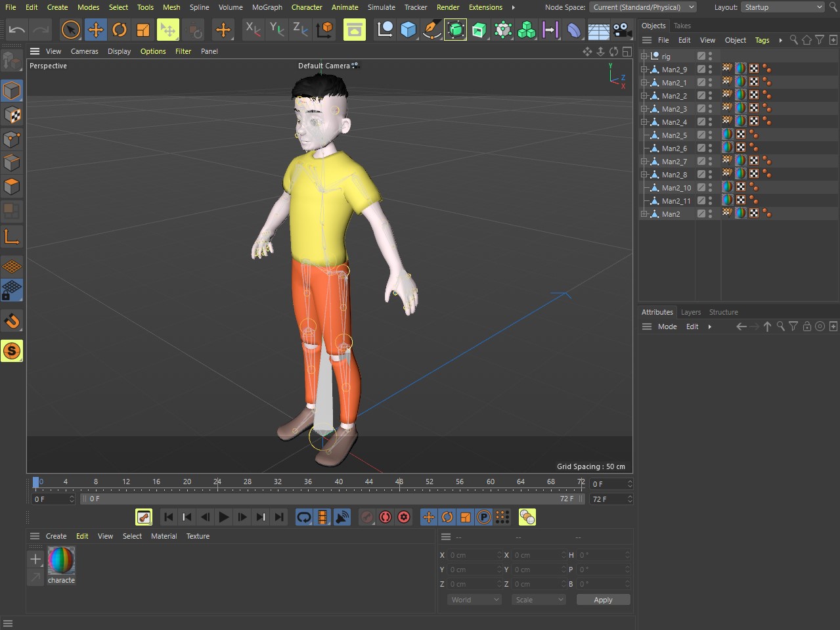The width and height of the screenshot is (840, 630).
Task: Click the Play Forwards button
Action: [x=223, y=518]
